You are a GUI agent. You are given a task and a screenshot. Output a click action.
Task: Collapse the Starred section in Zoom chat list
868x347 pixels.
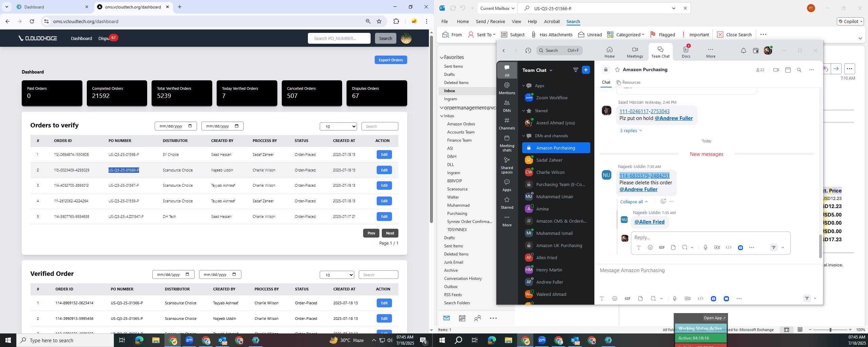tap(524, 111)
